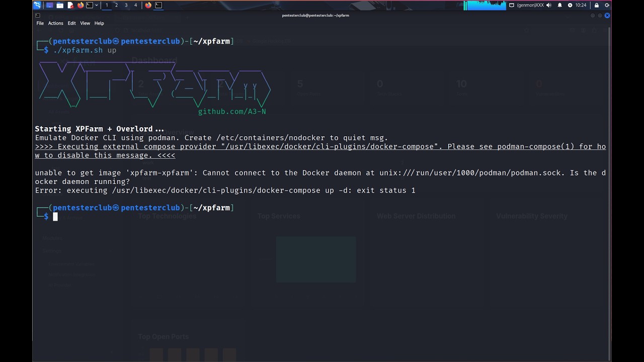The width and height of the screenshot is (644, 362).
Task: Open the Kali applications menu
Action: (37, 5)
